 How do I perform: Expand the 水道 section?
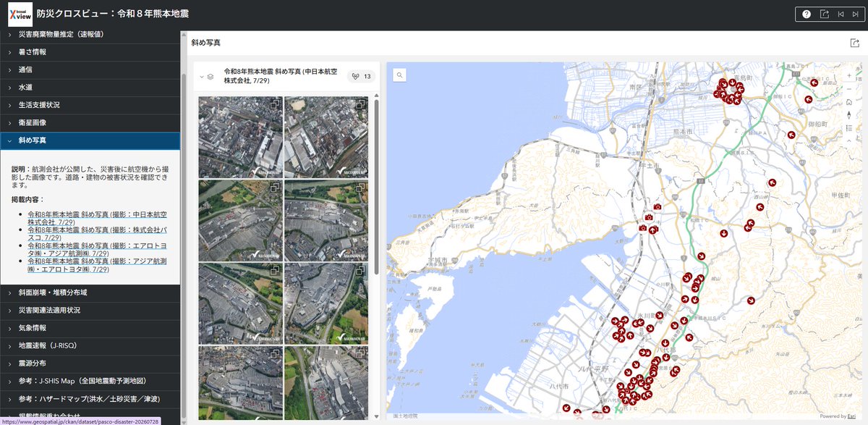tap(90, 87)
